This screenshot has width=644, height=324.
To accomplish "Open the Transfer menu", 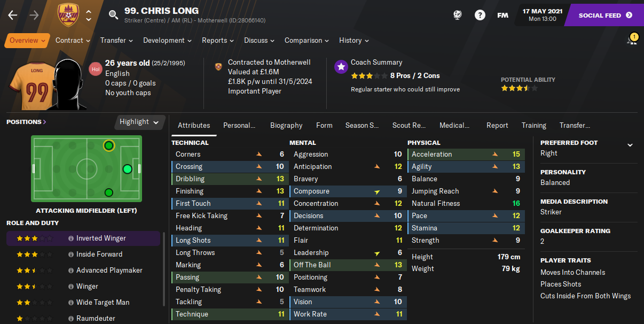I will 116,40.
